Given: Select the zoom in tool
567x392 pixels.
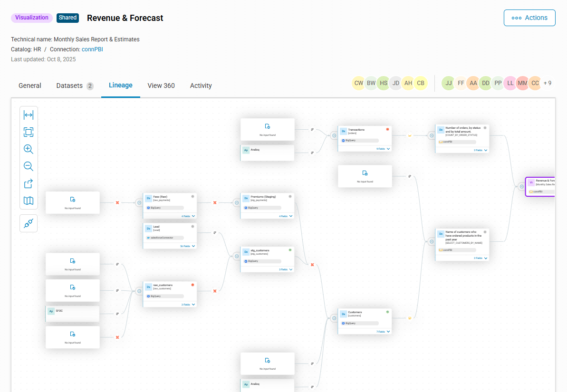Looking at the screenshot, I should (x=29, y=149).
